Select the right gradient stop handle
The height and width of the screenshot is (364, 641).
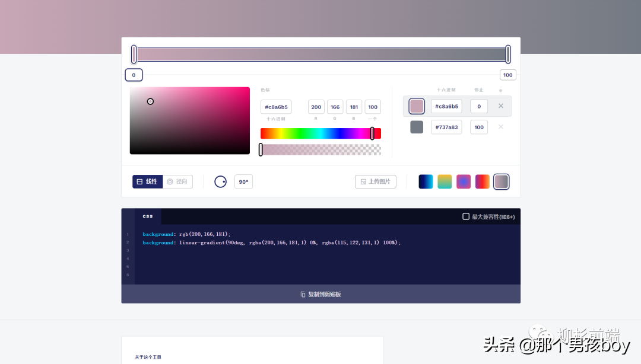pos(508,55)
